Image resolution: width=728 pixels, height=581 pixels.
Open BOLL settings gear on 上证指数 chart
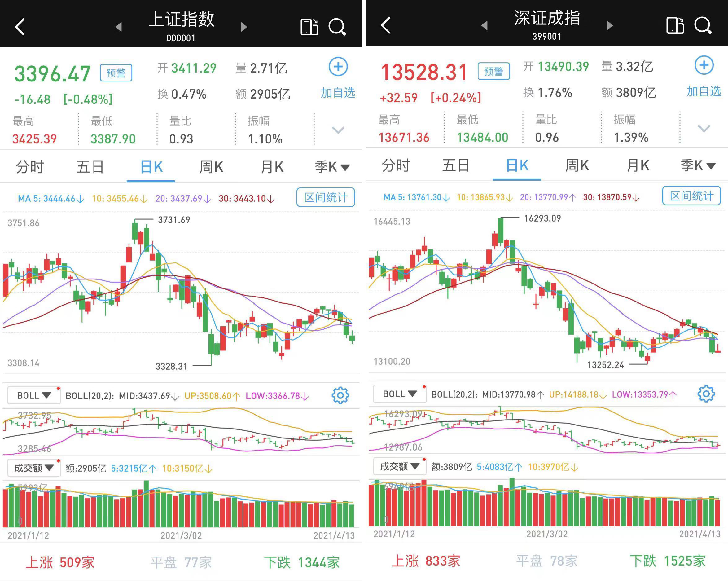(340, 395)
